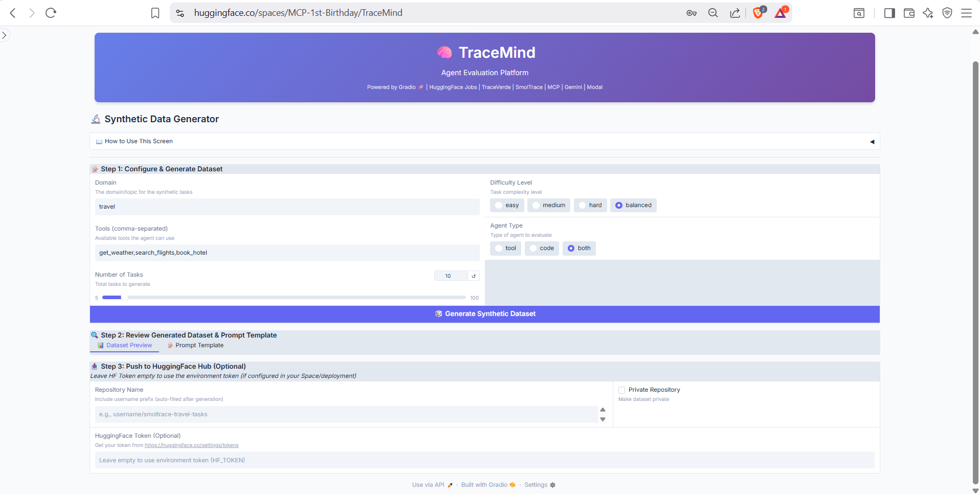This screenshot has width=980, height=494.
Task: Open Brave Wallet icon
Action: [909, 13]
